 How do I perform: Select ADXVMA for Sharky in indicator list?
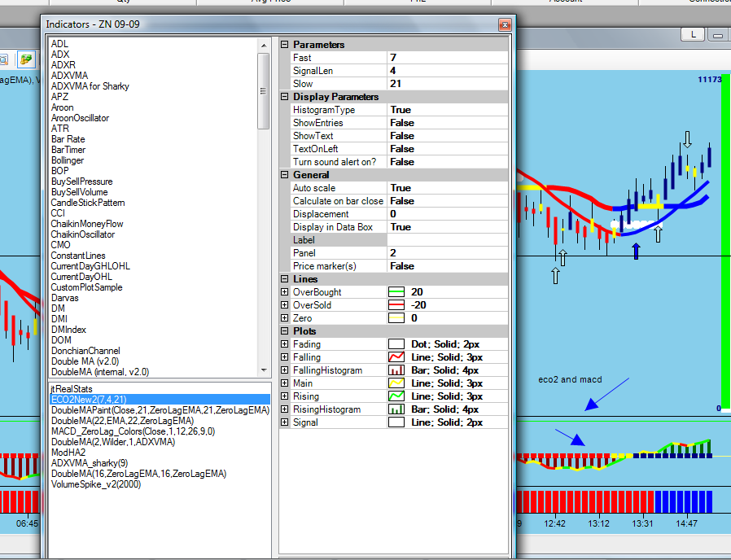pos(90,86)
